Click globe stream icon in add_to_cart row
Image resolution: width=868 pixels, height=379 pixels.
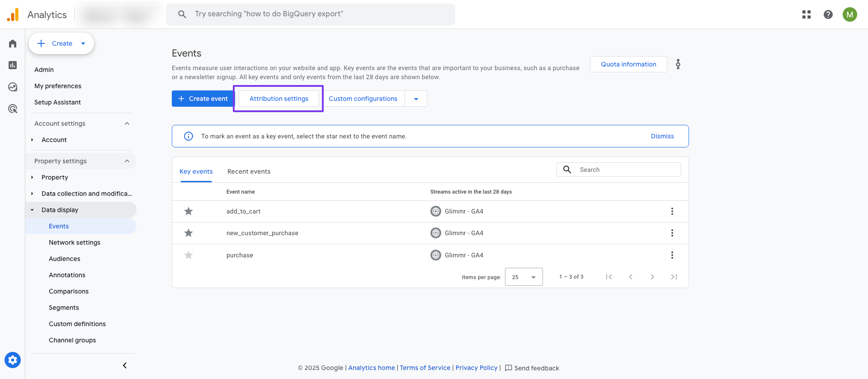(x=436, y=211)
